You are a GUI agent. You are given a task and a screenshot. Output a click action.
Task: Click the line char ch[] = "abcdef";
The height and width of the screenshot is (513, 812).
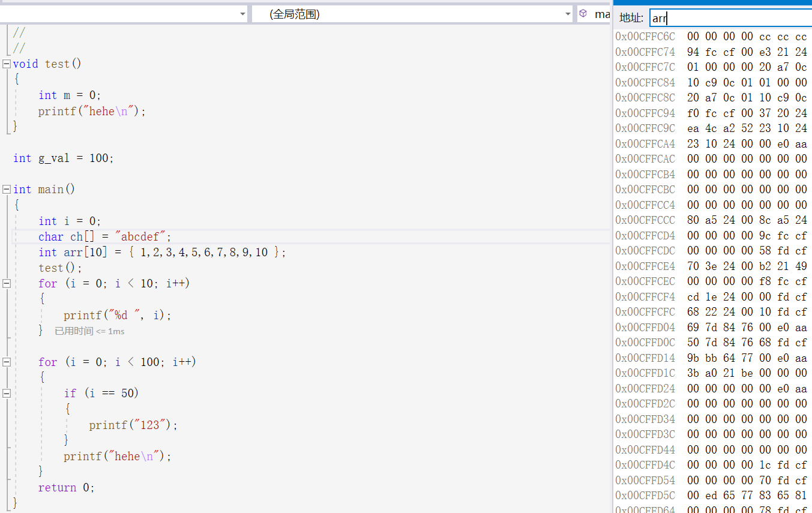coord(105,236)
